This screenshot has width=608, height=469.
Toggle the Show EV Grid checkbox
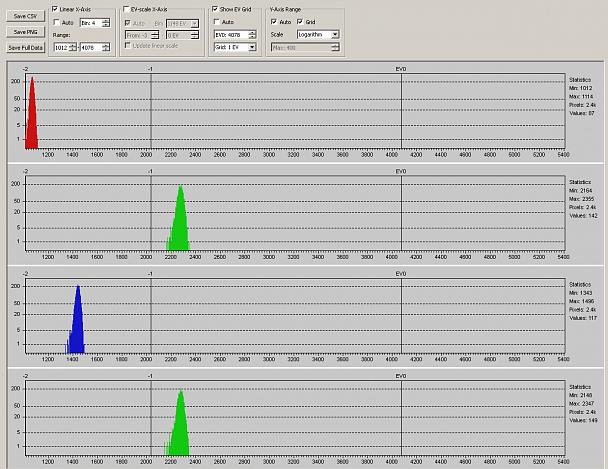(x=215, y=9)
